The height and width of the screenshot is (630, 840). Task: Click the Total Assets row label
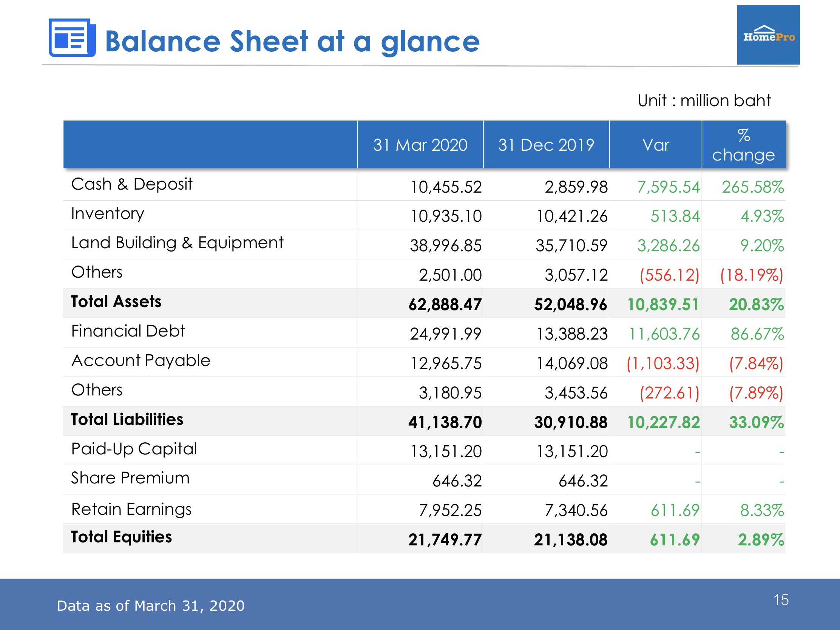pos(116,301)
